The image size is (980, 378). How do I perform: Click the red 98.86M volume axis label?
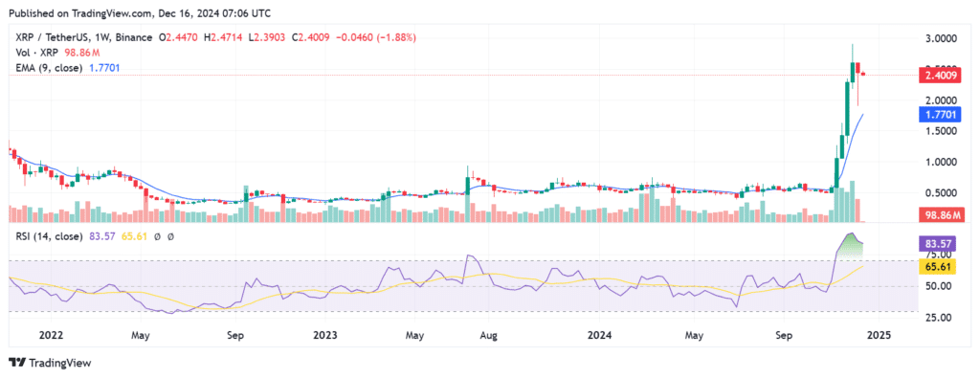pos(942,216)
